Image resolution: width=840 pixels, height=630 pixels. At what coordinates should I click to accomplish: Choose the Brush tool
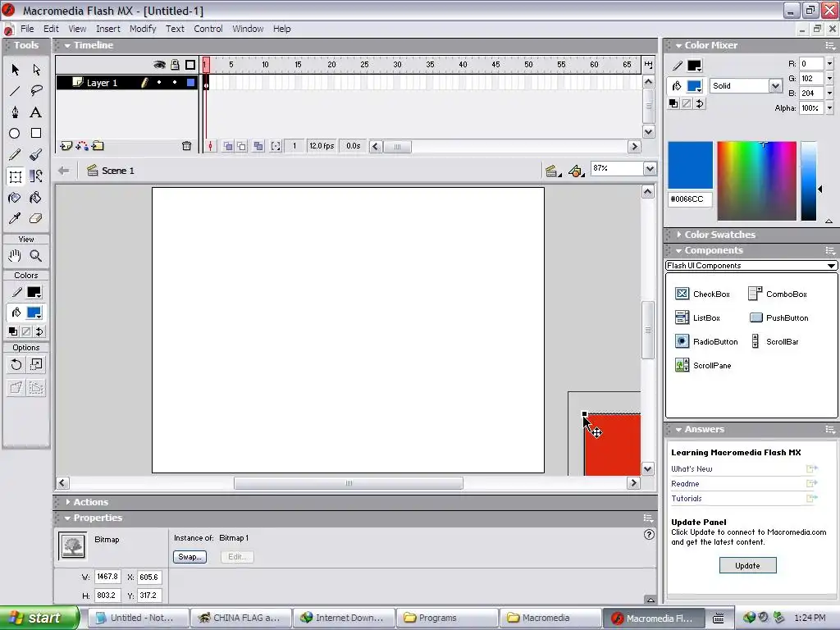36,155
